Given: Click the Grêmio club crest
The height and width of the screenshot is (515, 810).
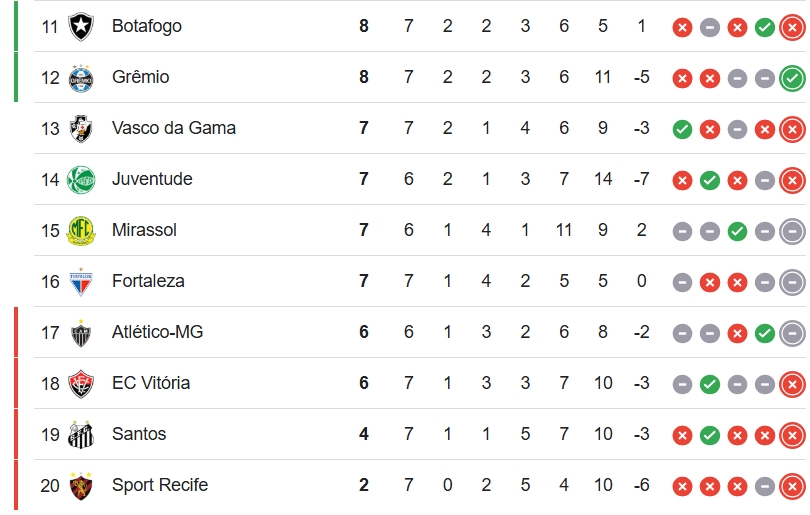Looking at the screenshot, I should (x=81, y=78).
